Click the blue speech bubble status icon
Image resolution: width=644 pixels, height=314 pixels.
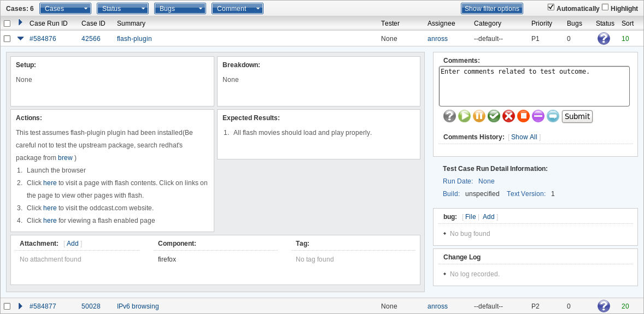pos(553,116)
